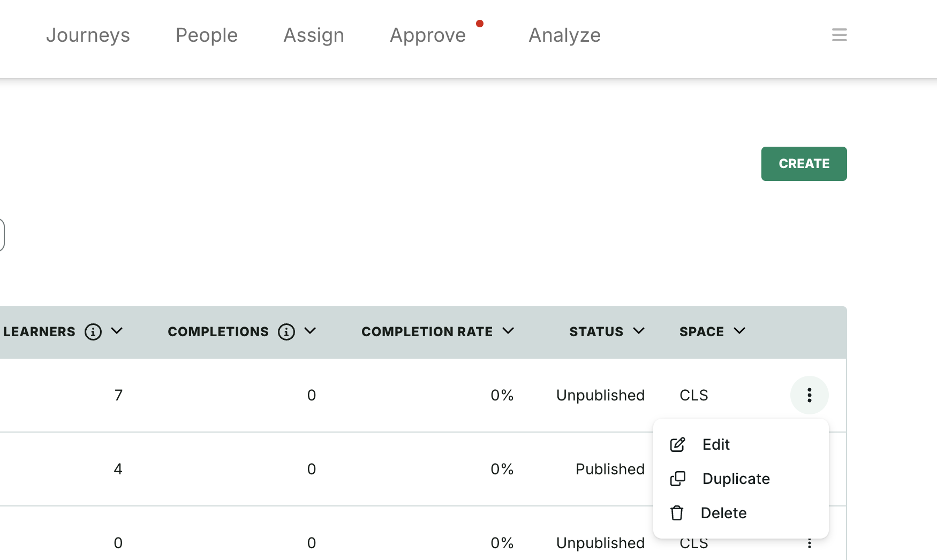Open the hamburger menu icon

tap(839, 35)
